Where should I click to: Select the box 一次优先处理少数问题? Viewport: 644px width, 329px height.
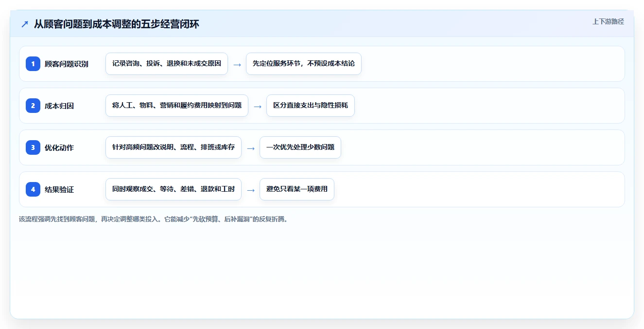pyautogui.click(x=300, y=147)
